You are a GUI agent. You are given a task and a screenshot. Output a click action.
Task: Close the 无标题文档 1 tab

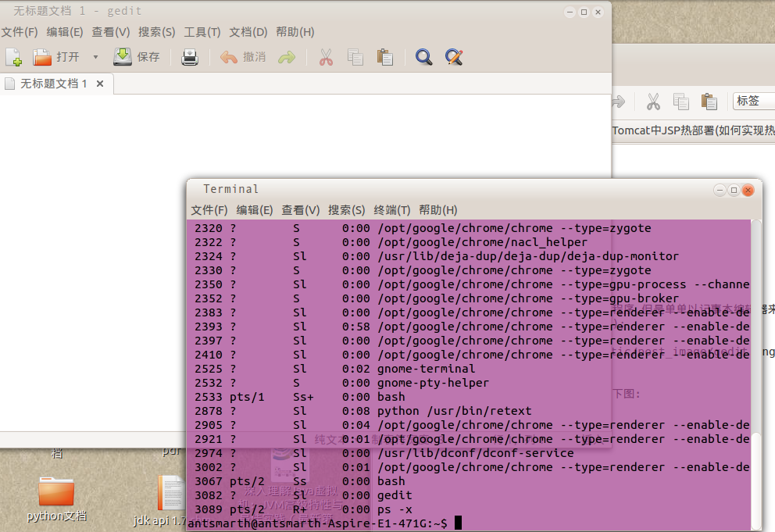(100, 84)
